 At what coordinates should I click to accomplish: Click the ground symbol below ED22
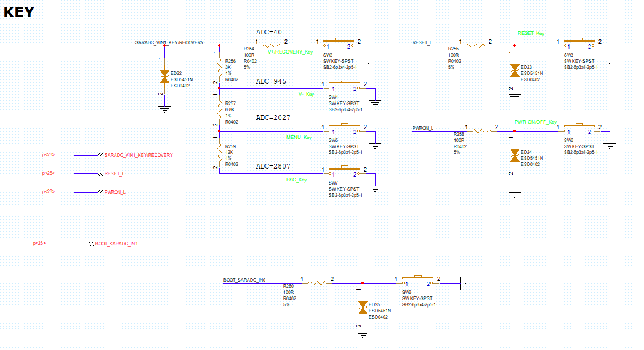[x=165, y=109]
